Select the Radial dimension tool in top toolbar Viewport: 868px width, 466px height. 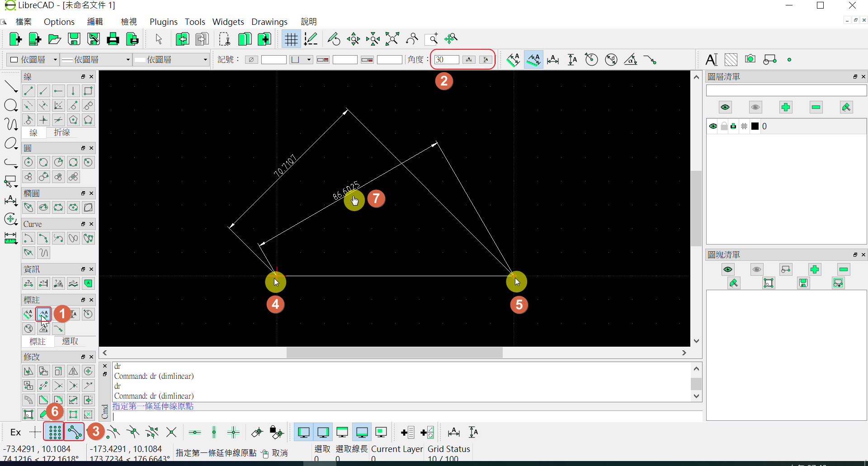click(x=591, y=60)
